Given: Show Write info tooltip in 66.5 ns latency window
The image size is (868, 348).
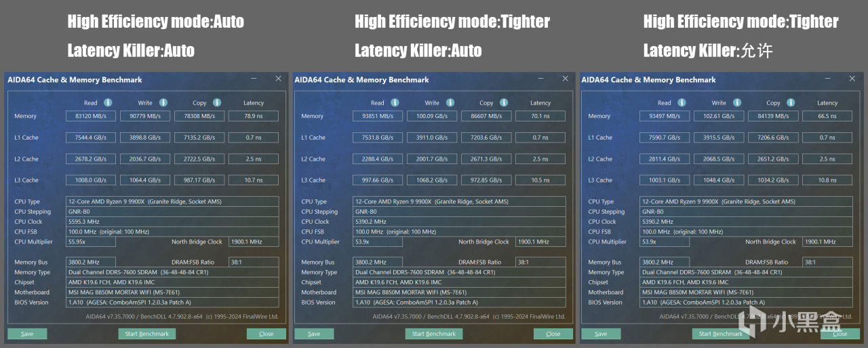Looking at the screenshot, I should point(737,102).
